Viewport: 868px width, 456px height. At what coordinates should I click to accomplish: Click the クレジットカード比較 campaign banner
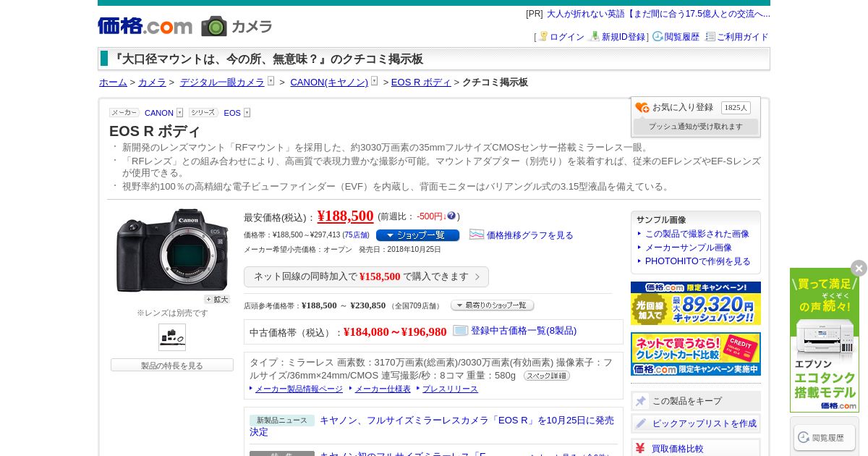pos(696,354)
